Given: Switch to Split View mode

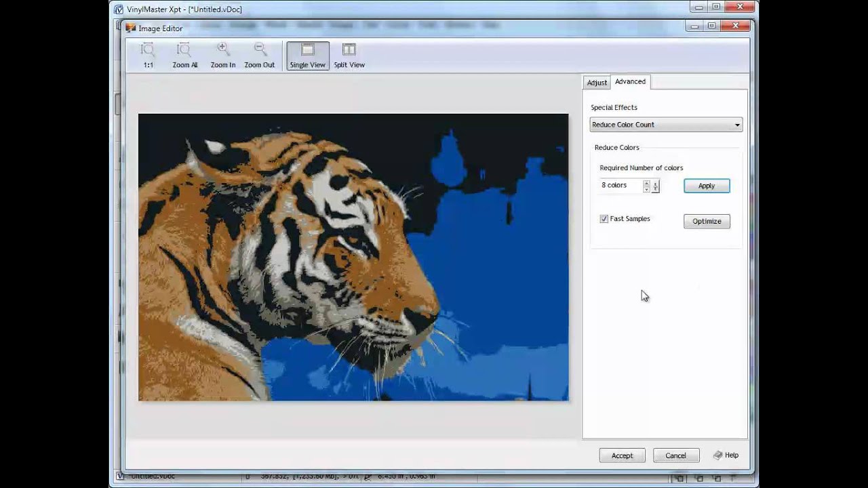Looking at the screenshot, I should (x=349, y=56).
